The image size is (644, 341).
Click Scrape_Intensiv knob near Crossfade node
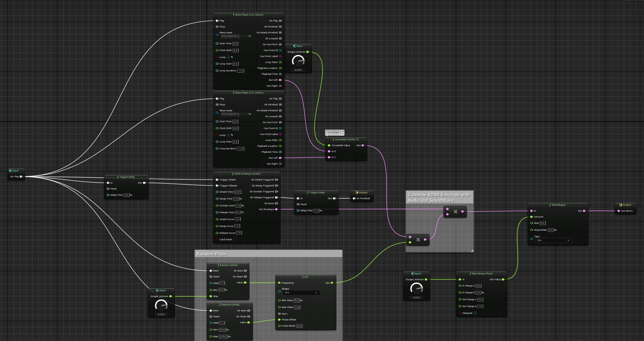point(298,60)
